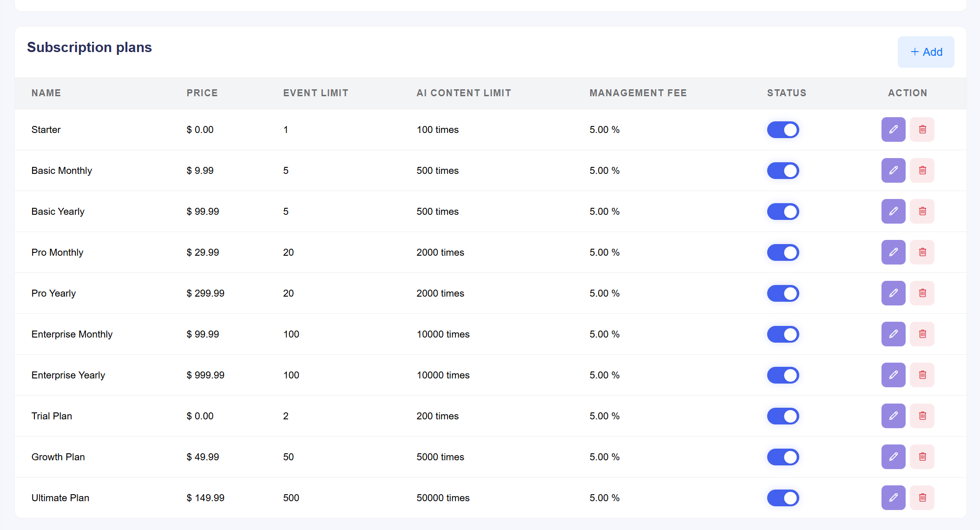This screenshot has height=530, width=980.
Task: Delete the Ultimate Plan row
Action: coord(922,498)
